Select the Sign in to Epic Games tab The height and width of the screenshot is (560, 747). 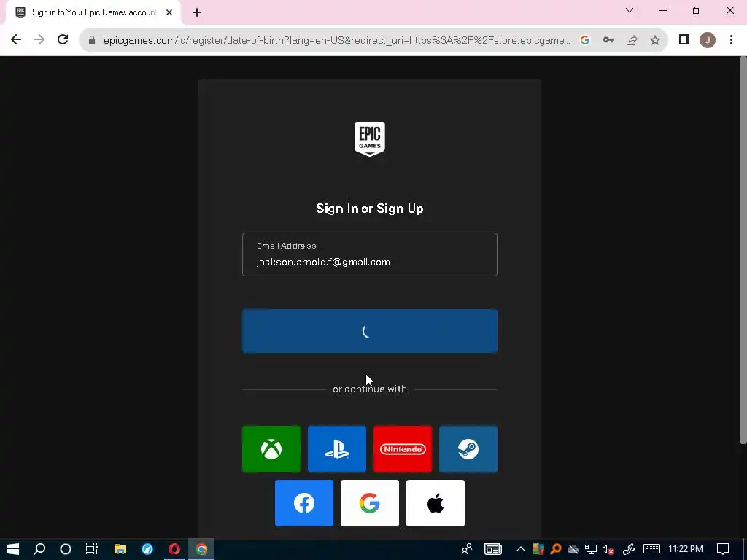point(93,13)
